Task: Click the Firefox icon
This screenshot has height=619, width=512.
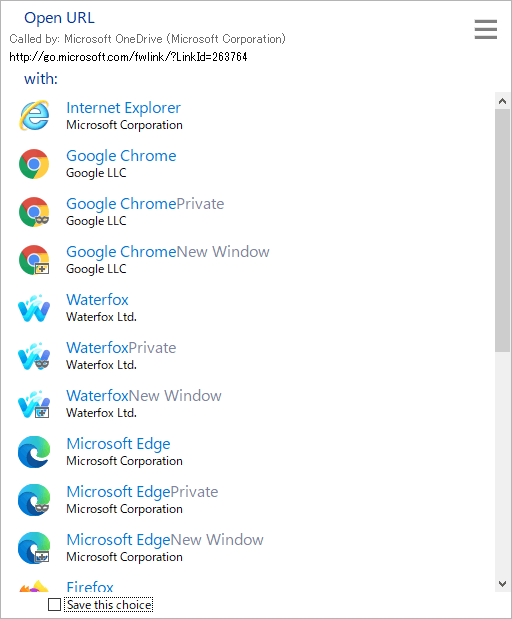Action: click(34, 586)
